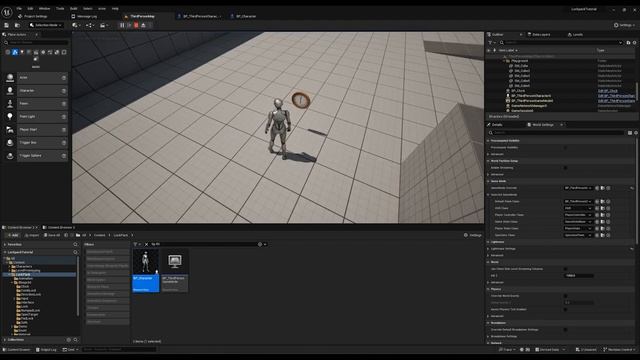Expand the Collections section in Content Browser
The image size is (640, 360).
pyautogui.click(x=5, y=340)
